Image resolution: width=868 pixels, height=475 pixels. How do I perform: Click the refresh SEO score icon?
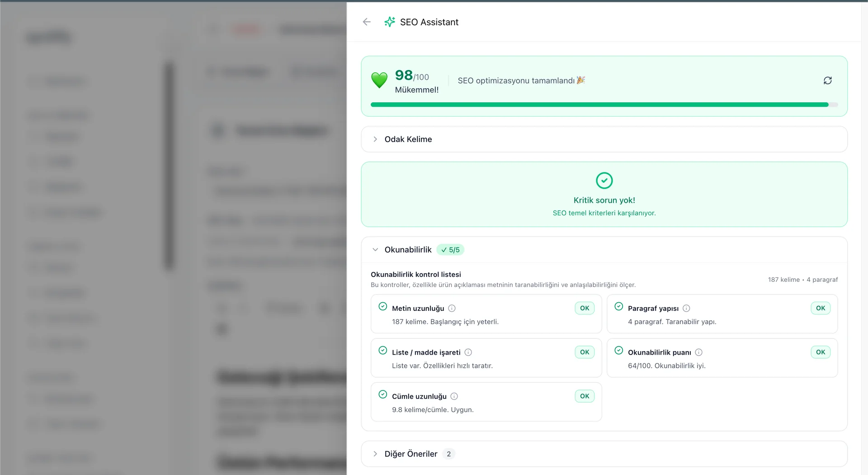pyautogui.click(x=827, y=81)
